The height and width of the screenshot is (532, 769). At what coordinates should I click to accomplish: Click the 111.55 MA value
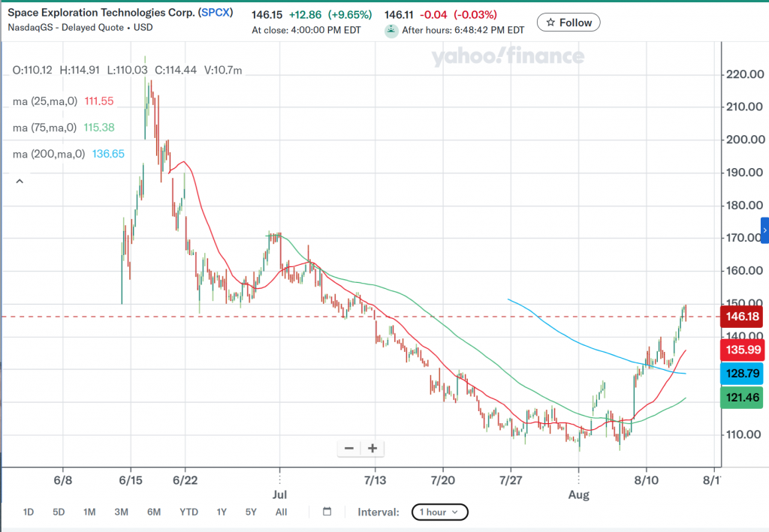tap(99, 101)
